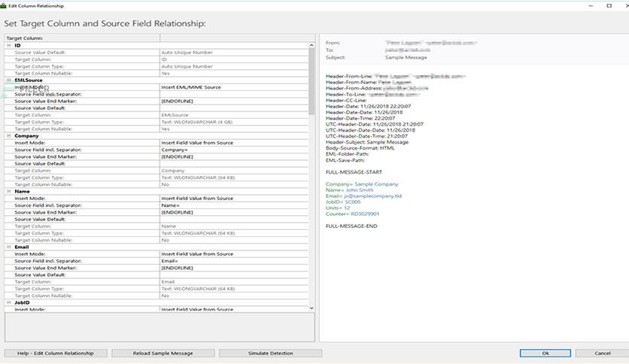The width and height of the screenshot is (629, 364).
Task: Edit Email Source Value End Marker field
Action: pos(234,268)
